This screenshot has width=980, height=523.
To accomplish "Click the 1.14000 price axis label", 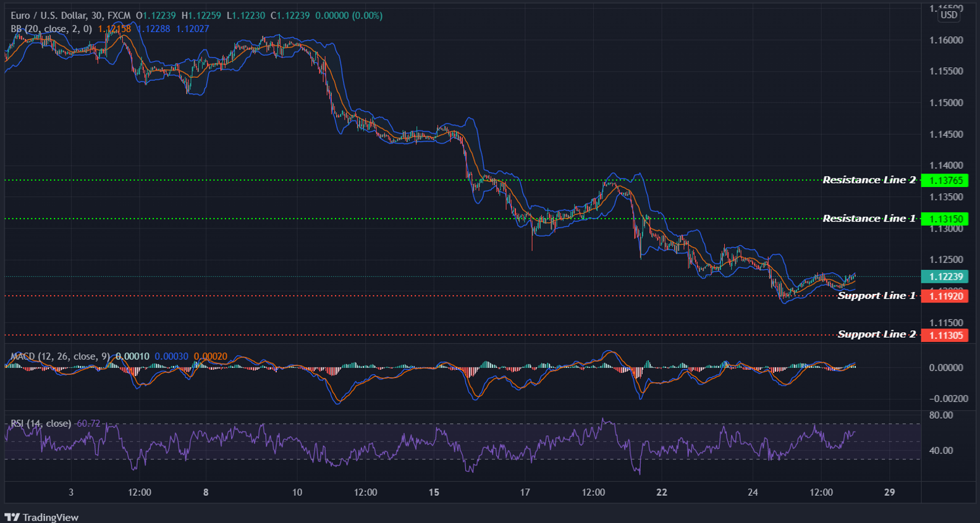I will [x=946, y=165].
